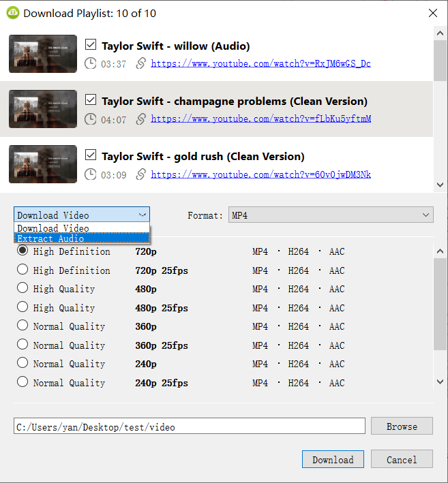Click the champagne problems thumbnail
The height and width of the screenshot is (483, 448).
(43, 109)
